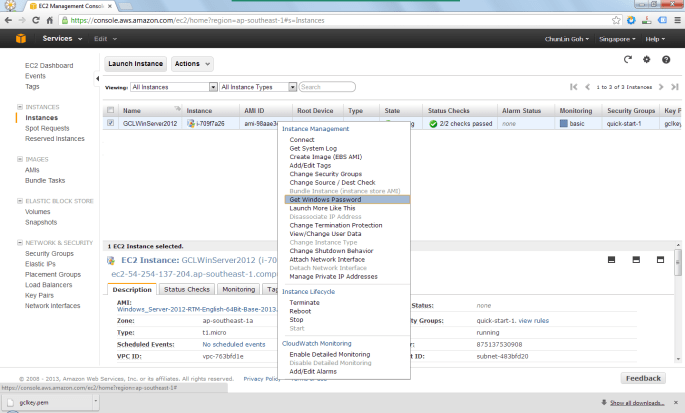
Task: Open the help question mark icon
Action: pos(666,59)
